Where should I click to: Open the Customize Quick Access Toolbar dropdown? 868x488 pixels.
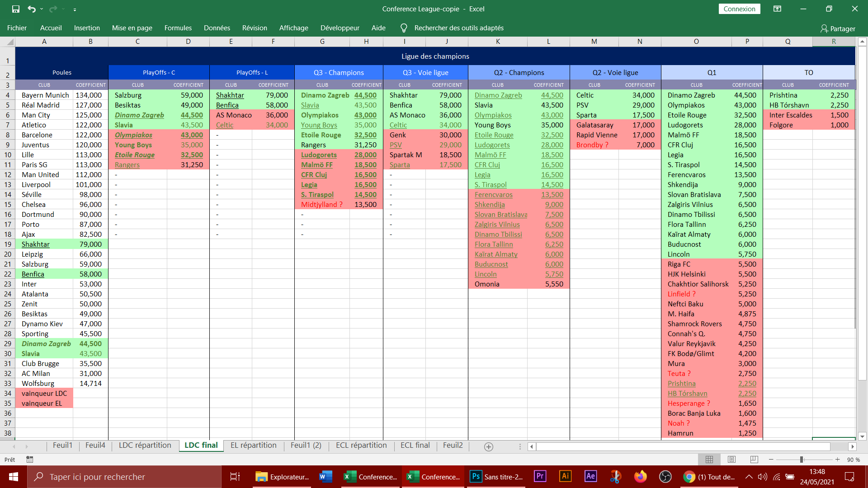click(75, 9)
